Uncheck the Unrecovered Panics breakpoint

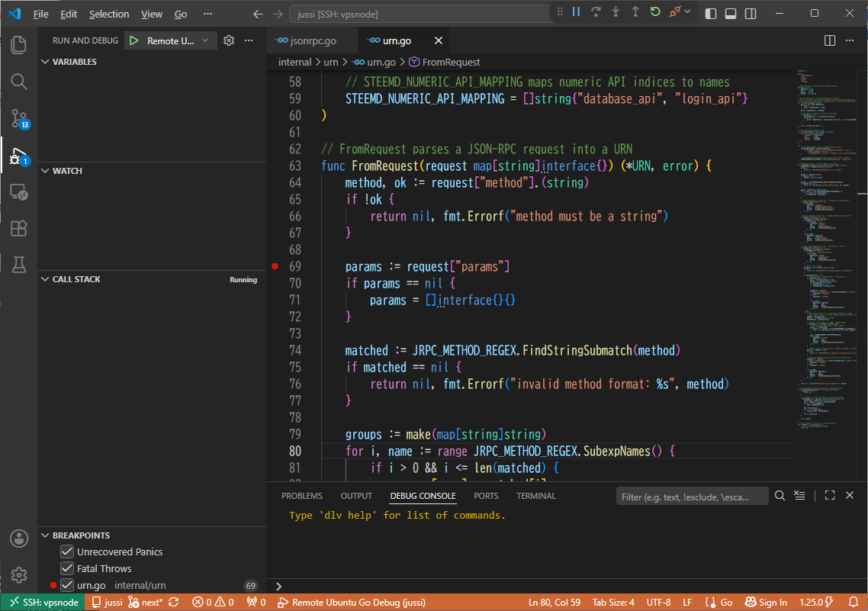(67, 552)
